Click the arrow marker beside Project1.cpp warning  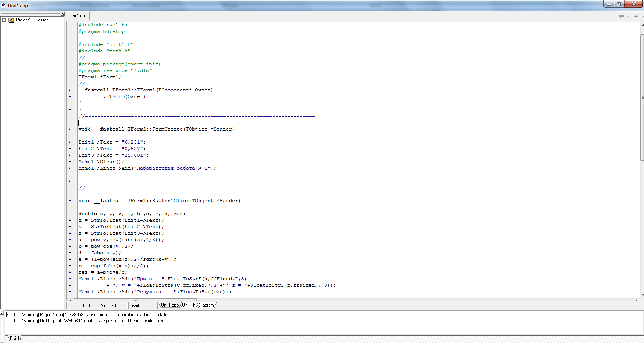point(7,315)
